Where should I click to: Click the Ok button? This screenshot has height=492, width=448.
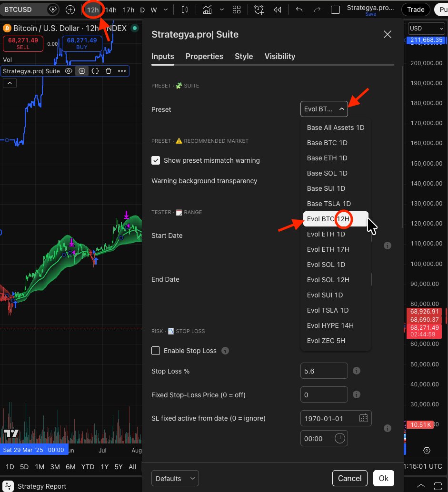coord(383,478)
